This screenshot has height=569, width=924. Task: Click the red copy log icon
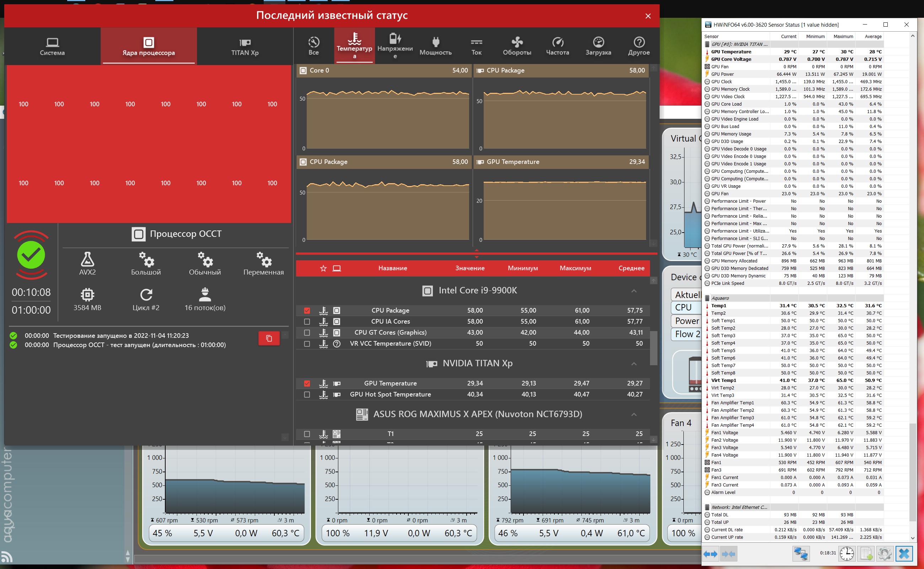tap(269, 338)
